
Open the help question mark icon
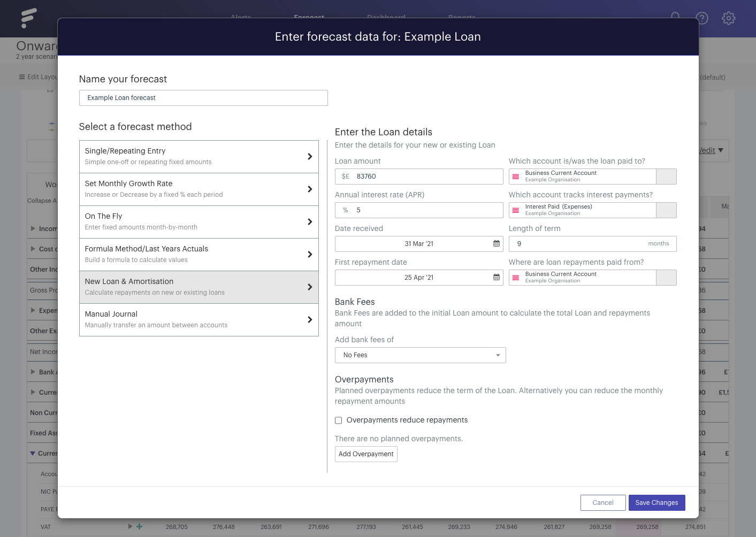pos(702,18)
